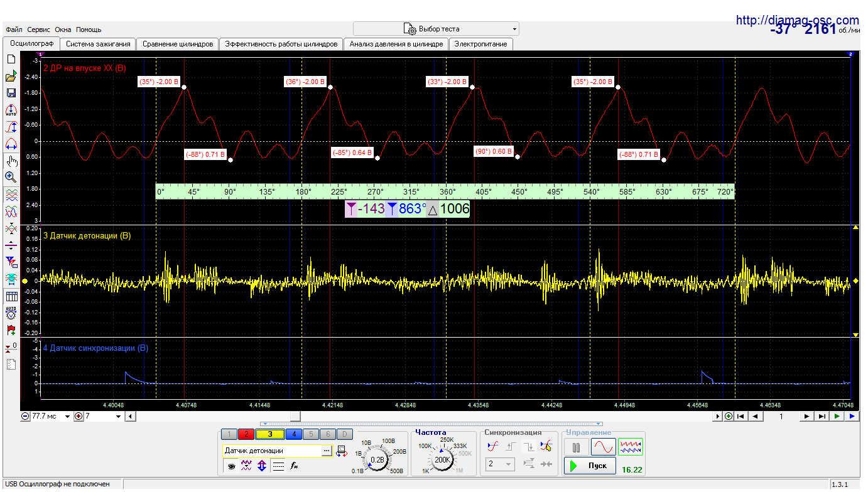Open the sync channel dropdown showing 2

500,465
